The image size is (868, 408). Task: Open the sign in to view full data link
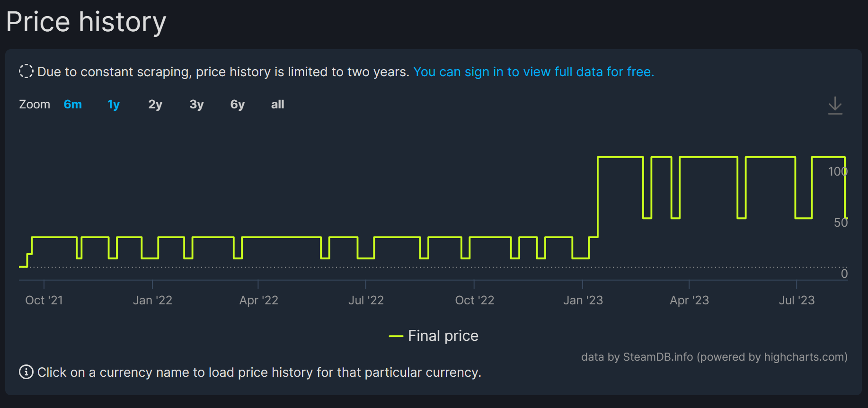[x=534, y=72]
